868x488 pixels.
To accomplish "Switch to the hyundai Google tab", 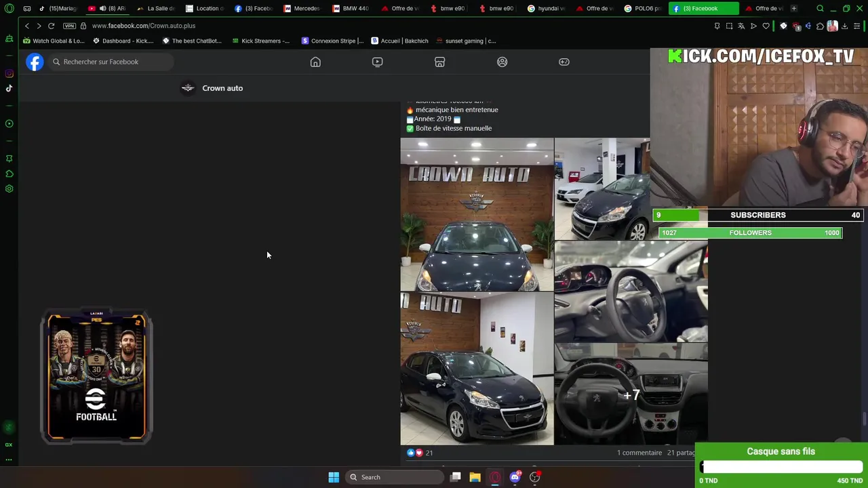I will click(547, 9).
